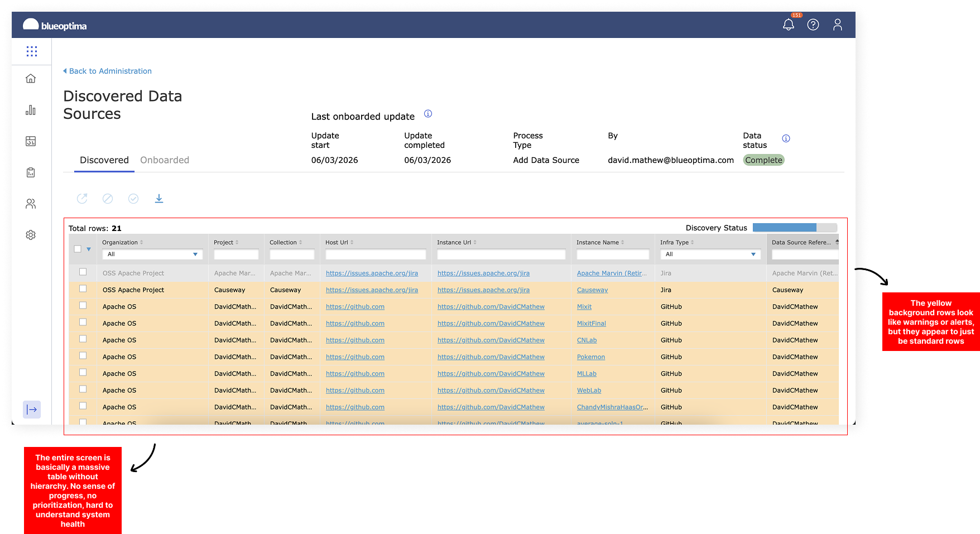Toggle the select-all header checkbox
980x534 pixels.
point(78,249)
